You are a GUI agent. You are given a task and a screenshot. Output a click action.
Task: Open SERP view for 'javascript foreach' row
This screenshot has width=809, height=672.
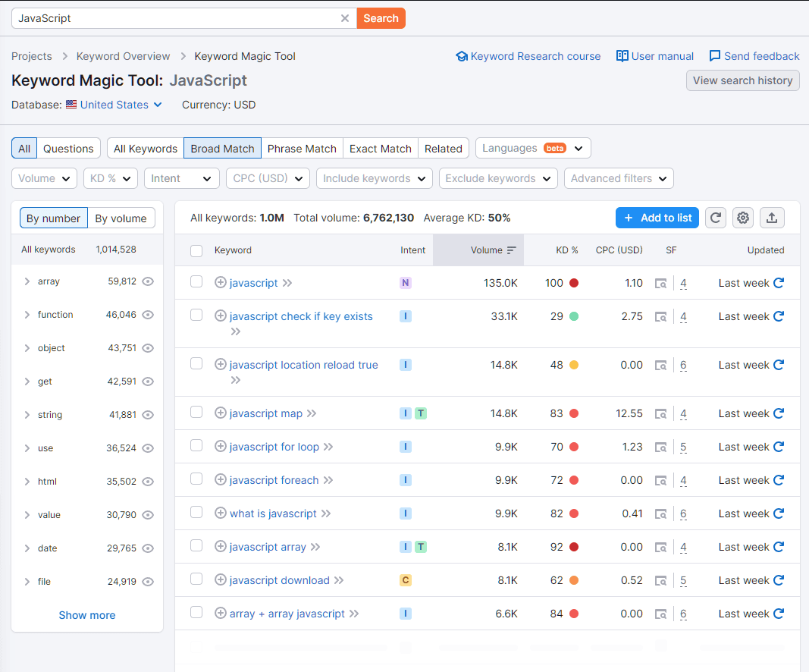pyautogui.click(x=660, y=481)
